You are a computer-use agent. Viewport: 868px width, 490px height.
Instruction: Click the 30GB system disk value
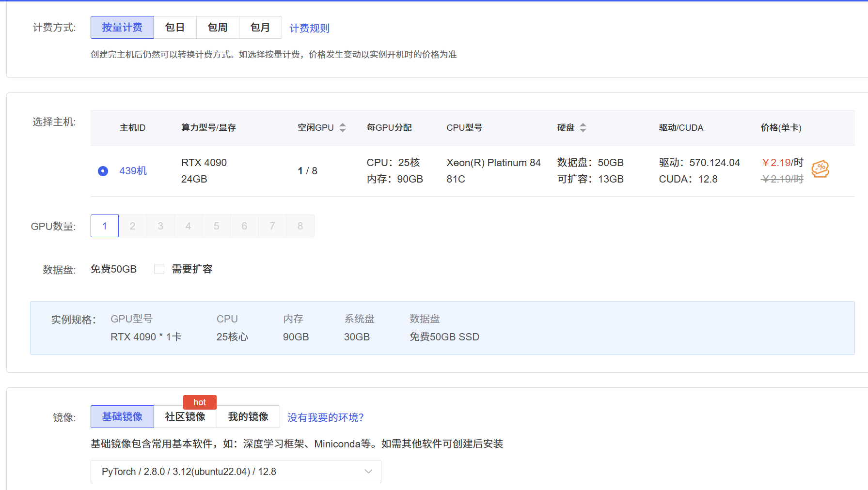tap(357, 337)
